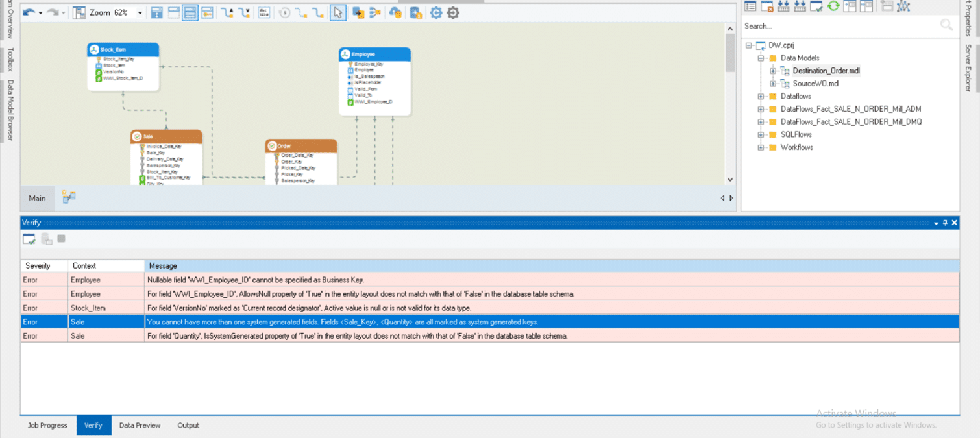Click the blue gear icon in toolbar
The height and width of the screenshot is (438, 980).
tap(435, 12)
